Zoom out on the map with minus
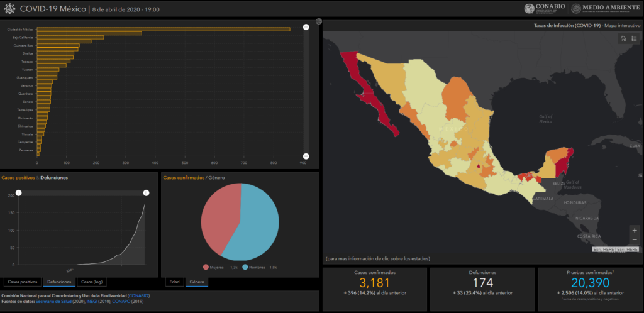 pos(634,239)
